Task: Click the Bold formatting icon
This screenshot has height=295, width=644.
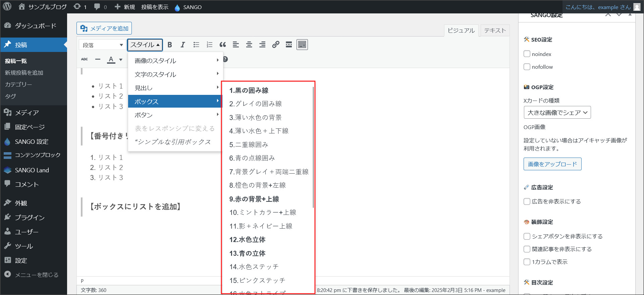Action: point(170,45)
